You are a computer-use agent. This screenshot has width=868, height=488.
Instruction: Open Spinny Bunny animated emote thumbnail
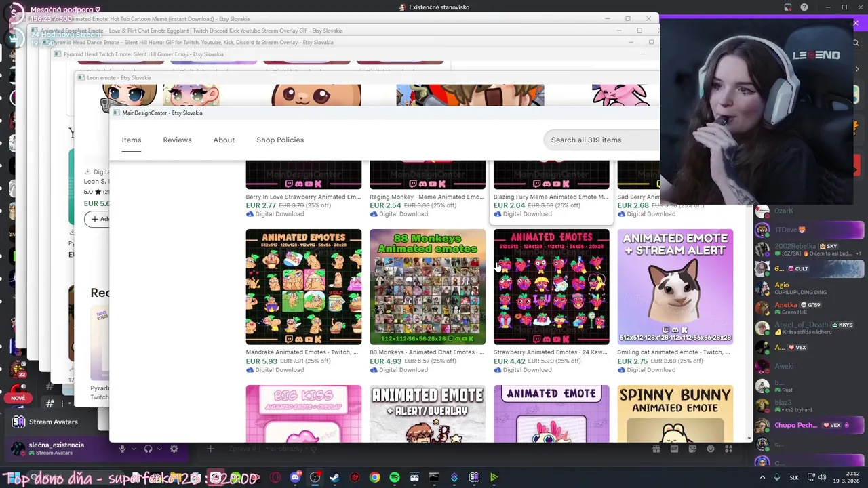(675, 413)
